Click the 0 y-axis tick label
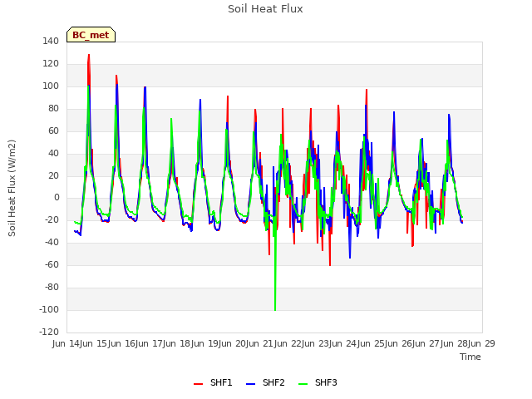Image resolution: width=532 pixels, height=399 pixels. point(57,198)
